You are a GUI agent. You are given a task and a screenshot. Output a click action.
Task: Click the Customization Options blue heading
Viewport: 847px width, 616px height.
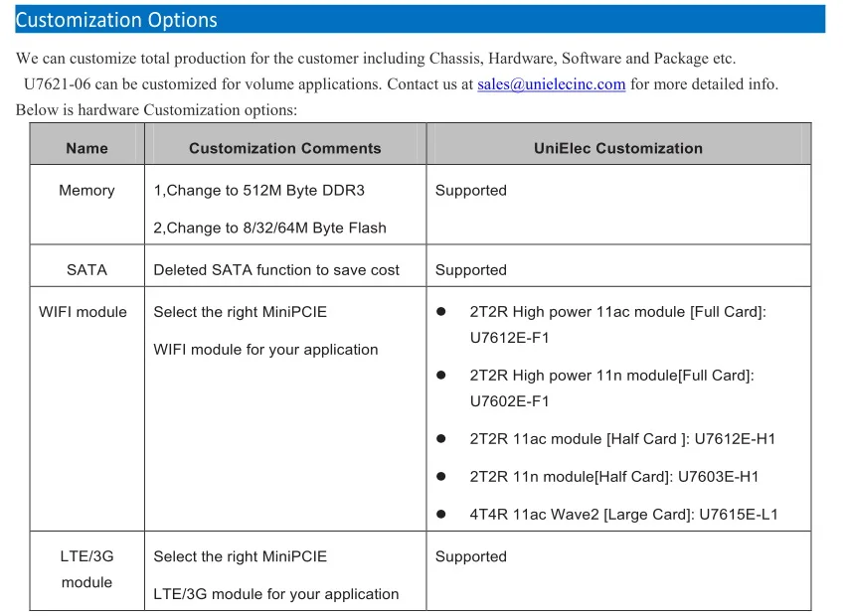click(x=420, y=20)
